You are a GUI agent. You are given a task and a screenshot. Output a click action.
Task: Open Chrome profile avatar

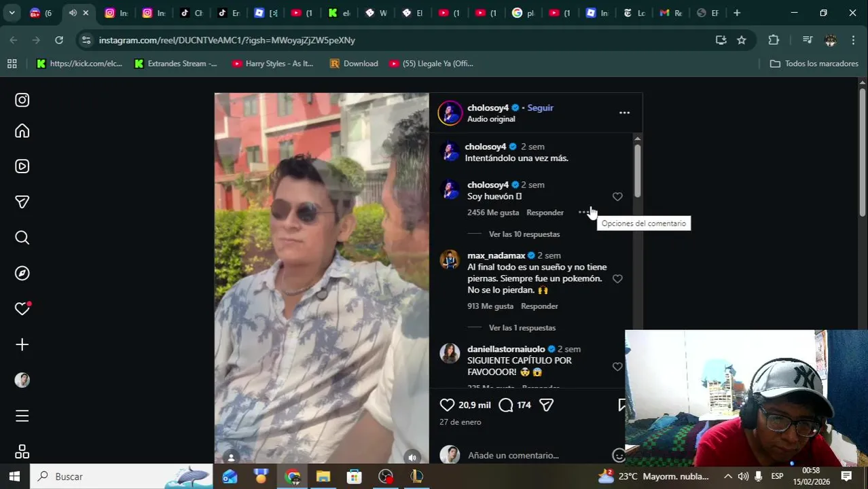[x=830, y=40]
